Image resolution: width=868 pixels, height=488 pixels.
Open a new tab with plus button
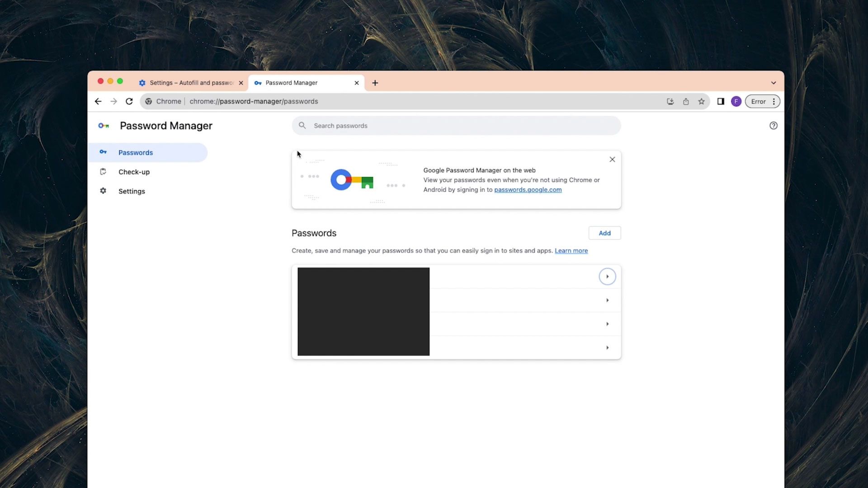click(375, 83)
